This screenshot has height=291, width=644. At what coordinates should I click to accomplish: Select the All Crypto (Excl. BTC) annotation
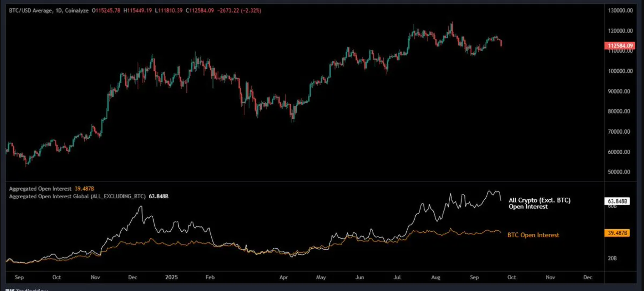pyautogui.click(x=539, y=203)
